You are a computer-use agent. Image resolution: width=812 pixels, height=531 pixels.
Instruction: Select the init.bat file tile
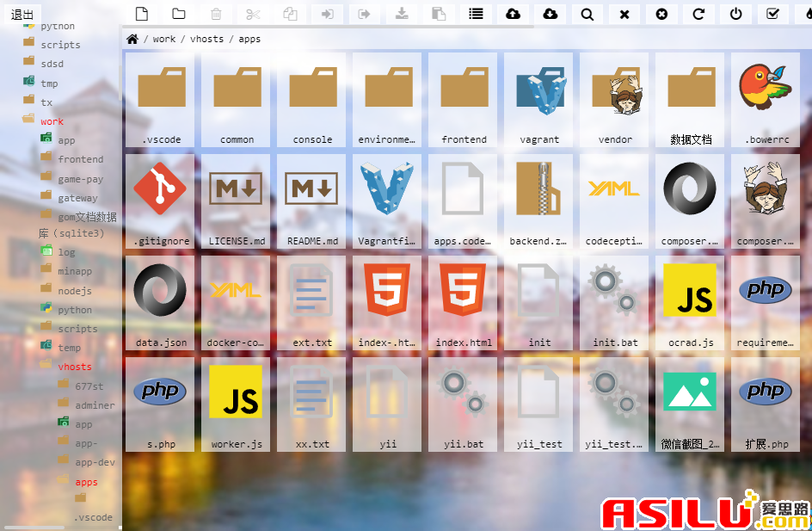pos(615,303)
